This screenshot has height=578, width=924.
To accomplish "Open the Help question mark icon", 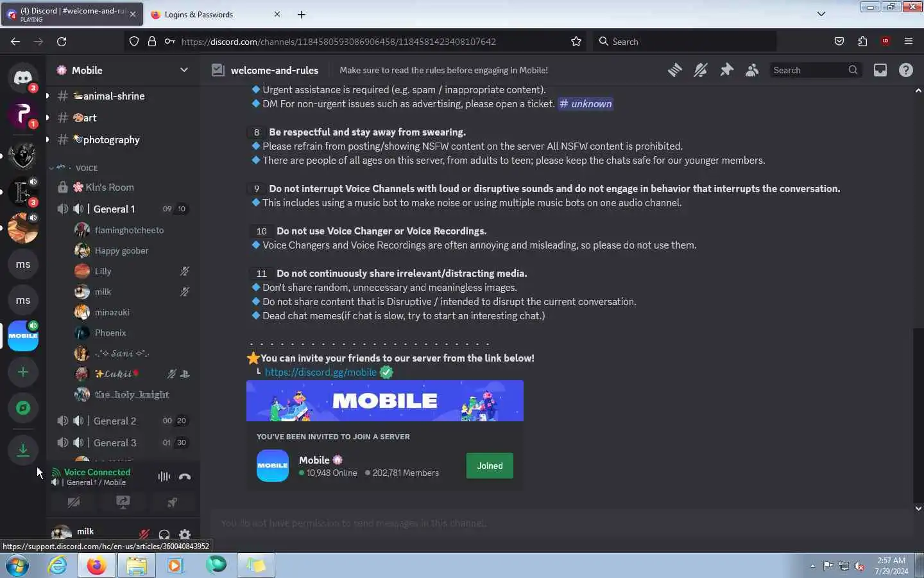I will [x=906, y=70].
